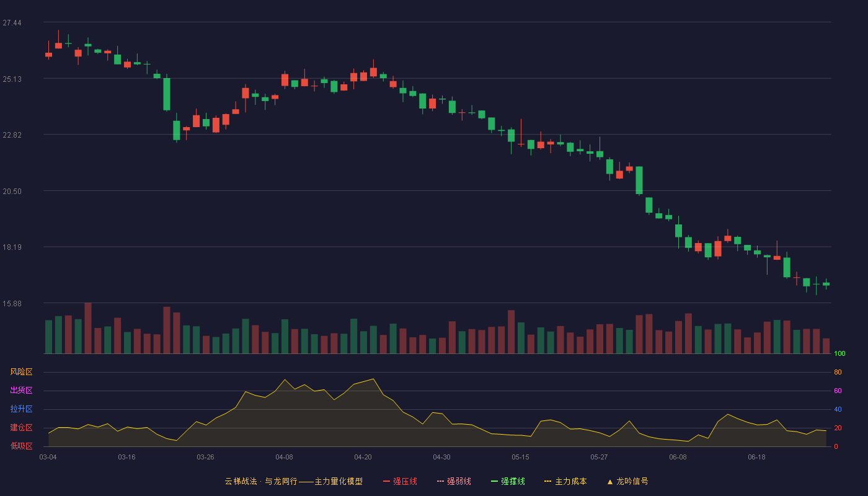Click the orange 80 indicator scale value
The height and width of the screenshot is (496, 868).
click(x=838, y=372)
